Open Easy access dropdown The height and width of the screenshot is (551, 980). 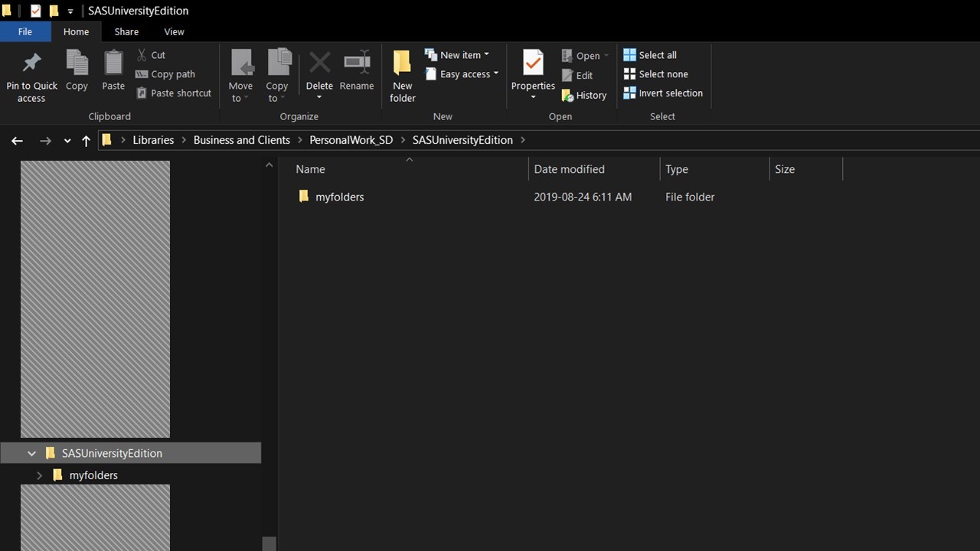[x=462, y=74]
